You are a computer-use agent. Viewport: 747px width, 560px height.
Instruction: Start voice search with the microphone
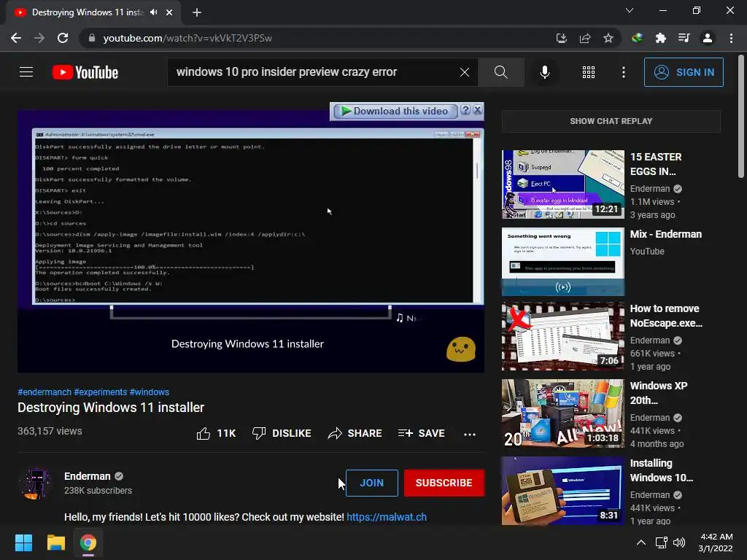point(545,72)
